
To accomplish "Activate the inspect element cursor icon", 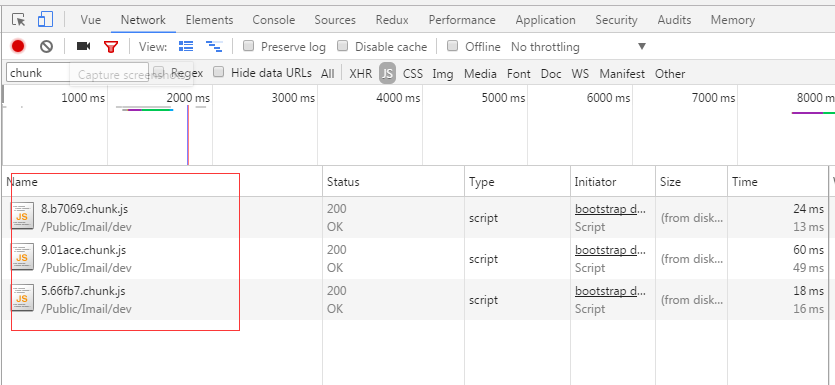I will tap(19, 20).
